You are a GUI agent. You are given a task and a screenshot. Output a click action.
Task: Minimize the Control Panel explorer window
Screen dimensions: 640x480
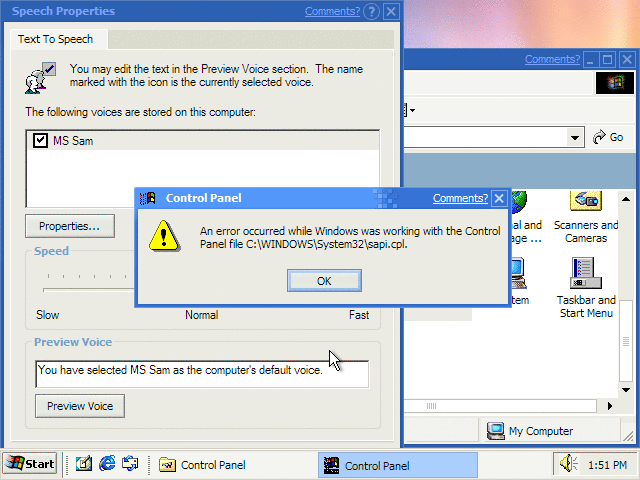pyautogui.click(x=590, y=60)
